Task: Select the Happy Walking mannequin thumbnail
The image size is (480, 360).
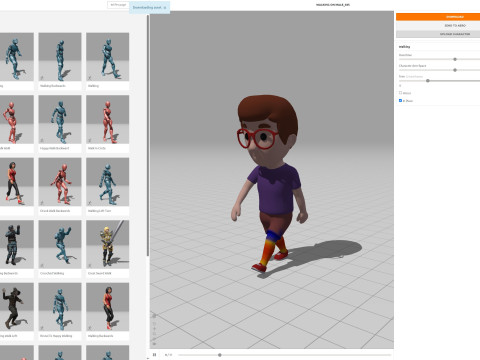Action: pos(60,307)
